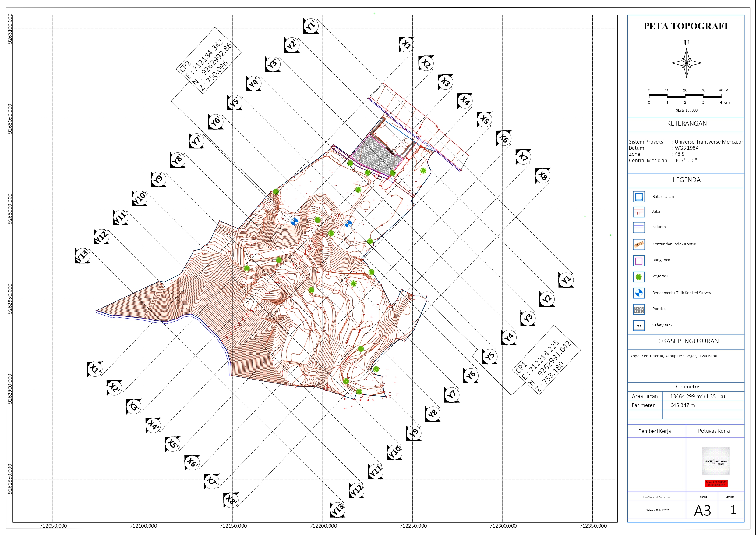
Task: Click the Y13 section marker without apostrophe
Action: [x=338, y=510]
